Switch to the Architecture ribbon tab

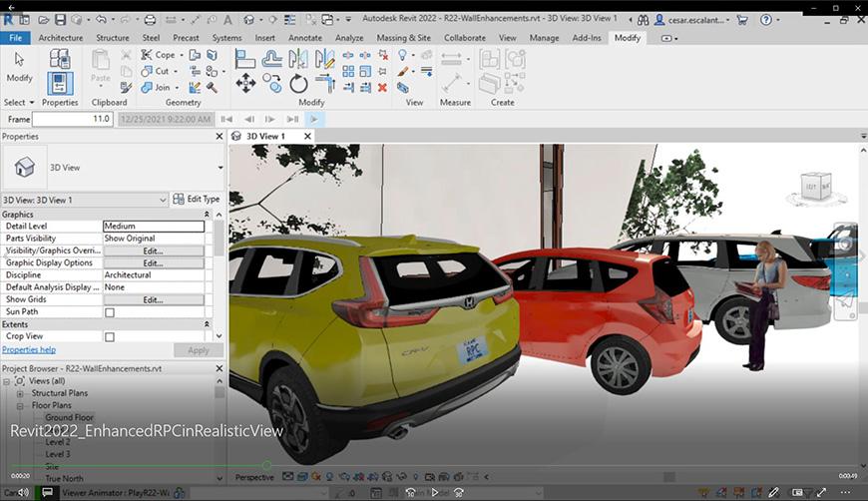60,38
